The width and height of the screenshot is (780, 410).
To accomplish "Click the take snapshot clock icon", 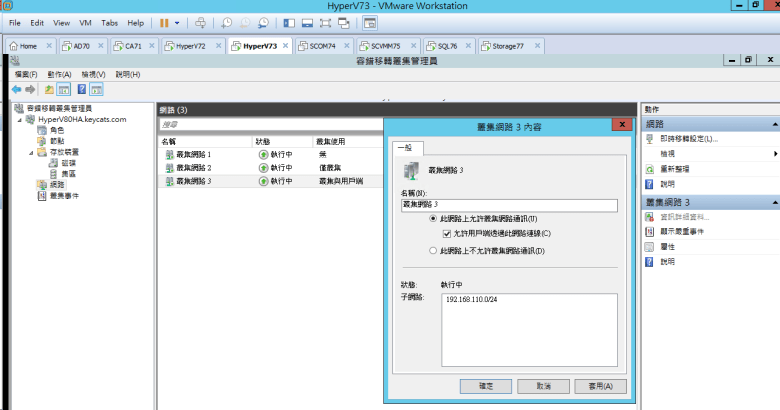I will point(227,22).
